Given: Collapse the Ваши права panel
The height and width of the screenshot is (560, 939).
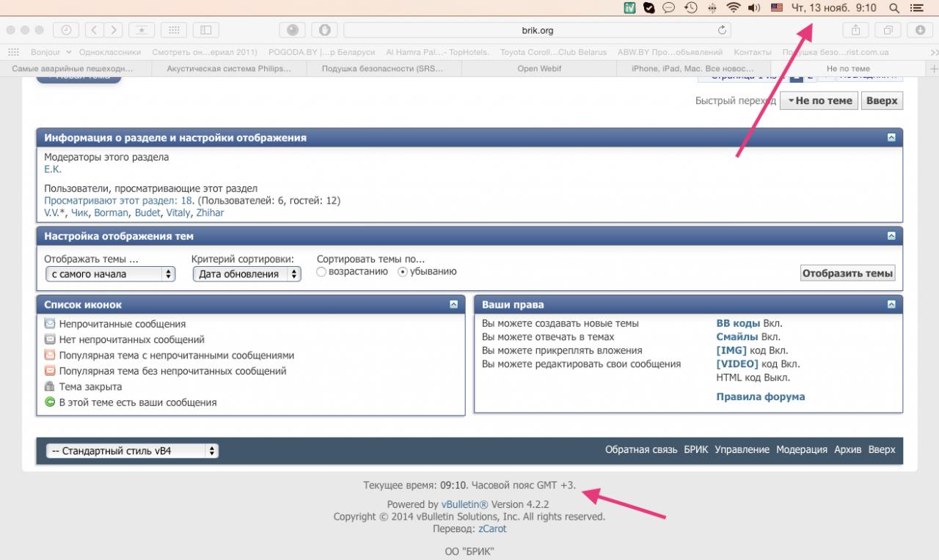Looking at the screenshot, I should (x=891, y=303).
